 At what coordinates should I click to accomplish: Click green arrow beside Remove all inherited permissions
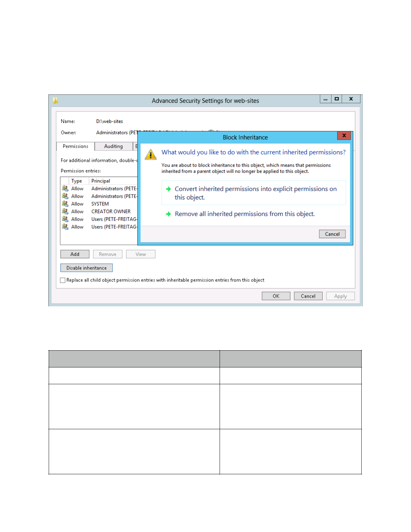coord(169,214)
